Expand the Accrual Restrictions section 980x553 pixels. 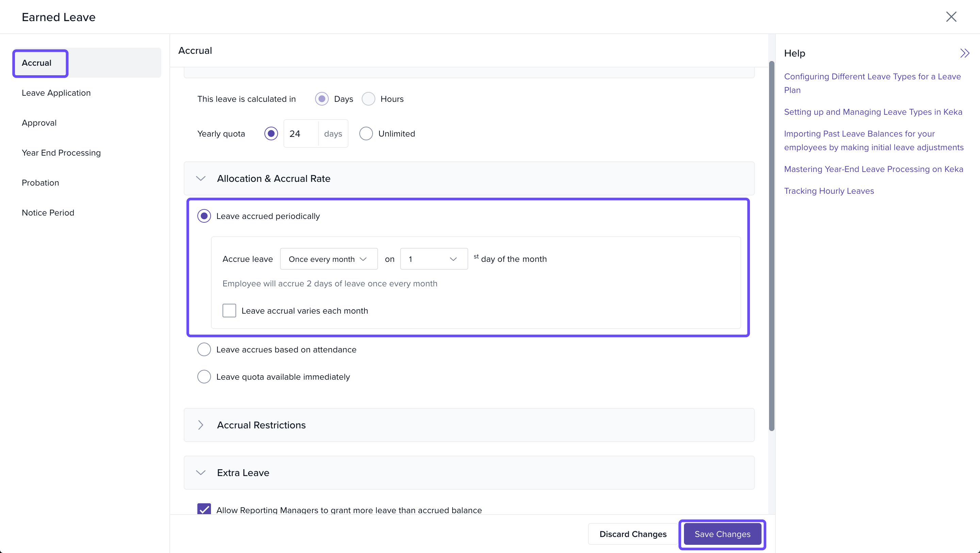click(200, 425)
